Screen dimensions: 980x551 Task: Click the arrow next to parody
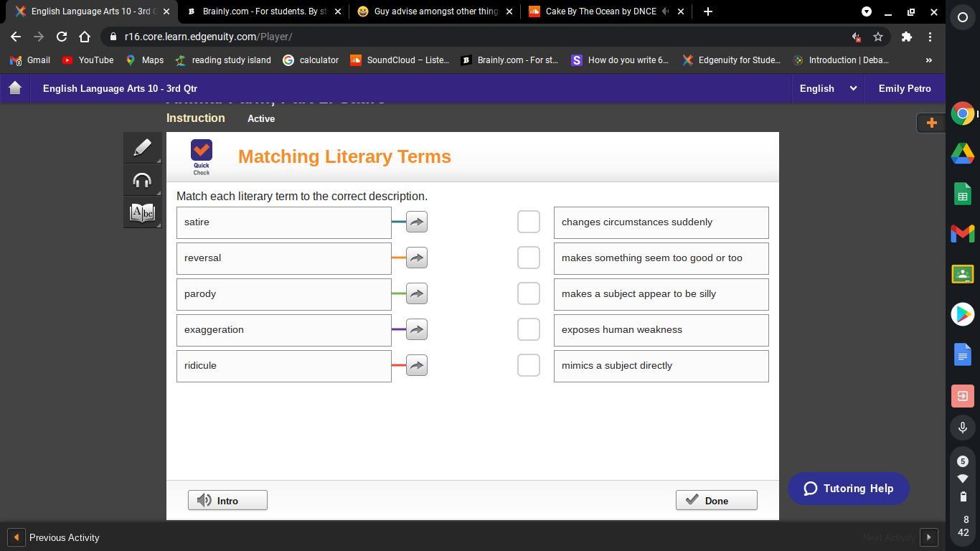tap(416, 294)
